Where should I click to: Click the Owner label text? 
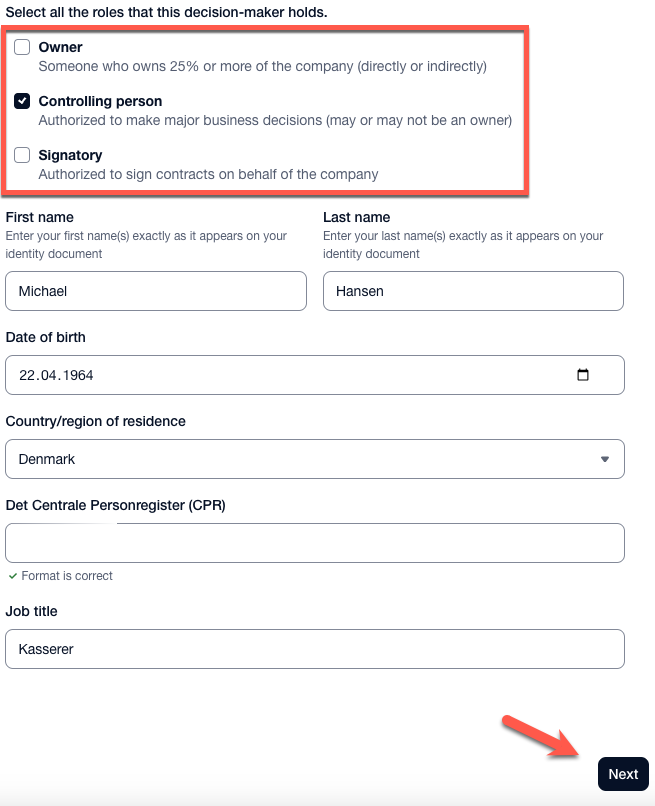click(x=60, y=47)
